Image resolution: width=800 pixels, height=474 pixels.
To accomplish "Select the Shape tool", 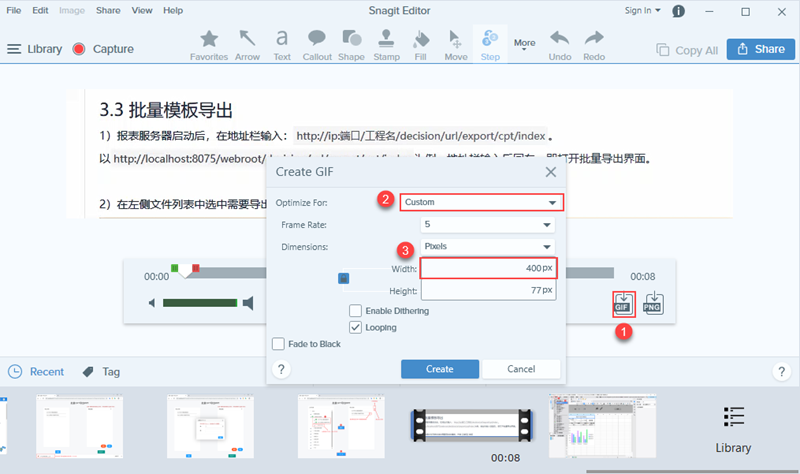I will pos(352,45).
